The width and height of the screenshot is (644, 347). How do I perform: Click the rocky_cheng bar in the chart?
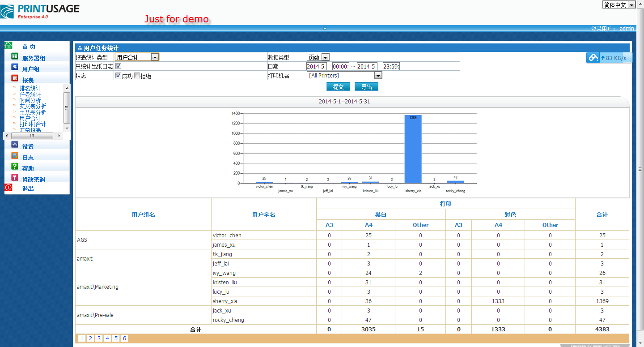coord(455,182)
